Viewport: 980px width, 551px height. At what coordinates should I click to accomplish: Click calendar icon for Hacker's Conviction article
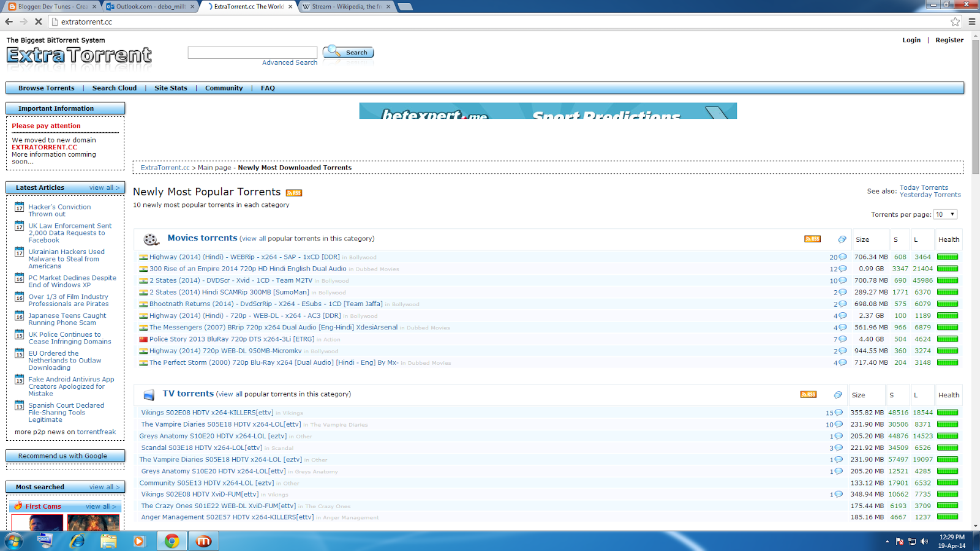(20, 207)
